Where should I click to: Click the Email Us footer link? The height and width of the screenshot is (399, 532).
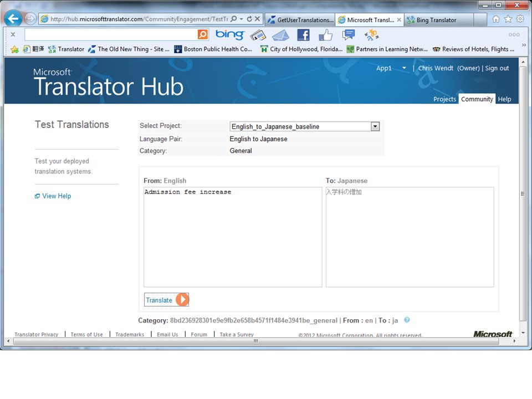click(167, 335)
